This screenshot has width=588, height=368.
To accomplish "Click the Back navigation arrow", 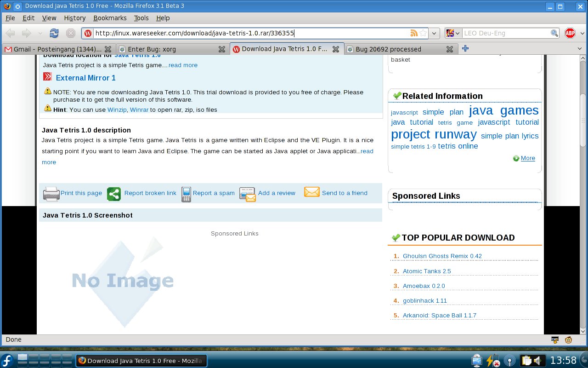I will [10, 33].
